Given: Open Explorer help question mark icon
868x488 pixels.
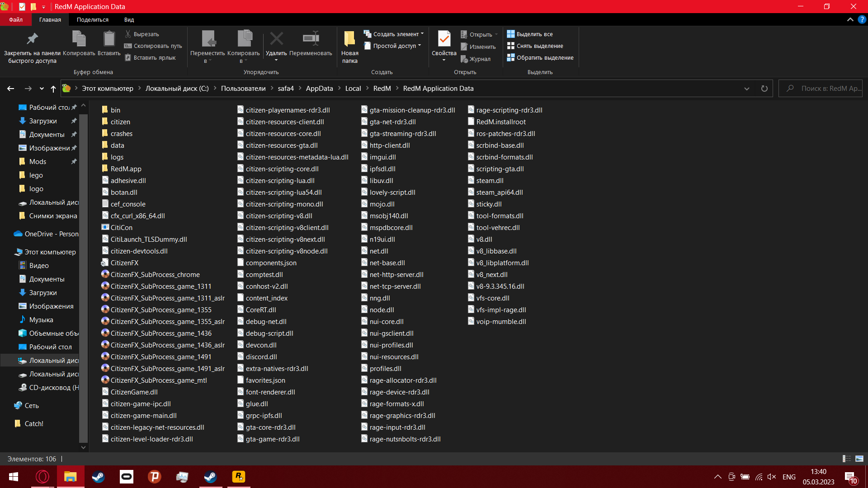Looking at the screenshot, I should click(x=862, y=19).
